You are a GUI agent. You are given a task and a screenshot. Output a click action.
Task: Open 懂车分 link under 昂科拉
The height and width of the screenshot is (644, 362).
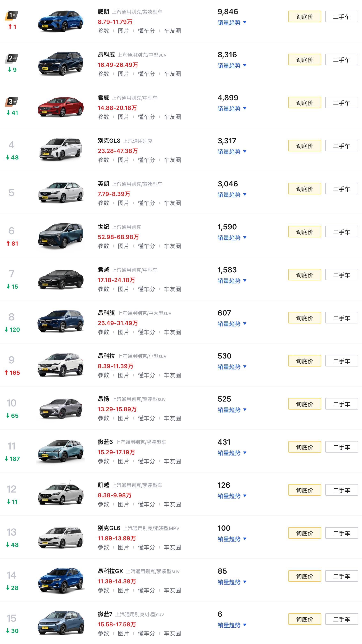[x=147, y=375]
